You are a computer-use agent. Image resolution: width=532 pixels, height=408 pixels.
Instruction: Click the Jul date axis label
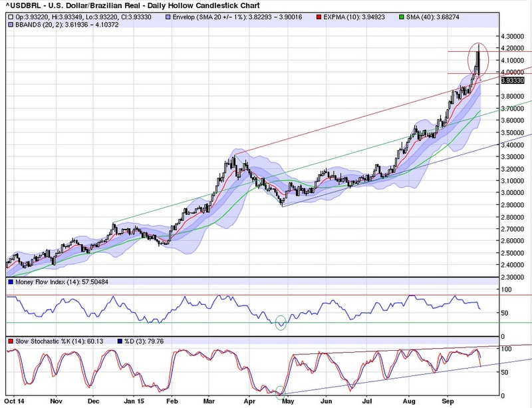pos(367,401)
